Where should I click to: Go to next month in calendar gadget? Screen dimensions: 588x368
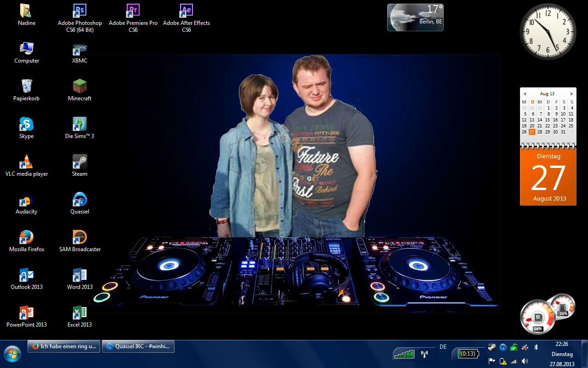point(571,94)
